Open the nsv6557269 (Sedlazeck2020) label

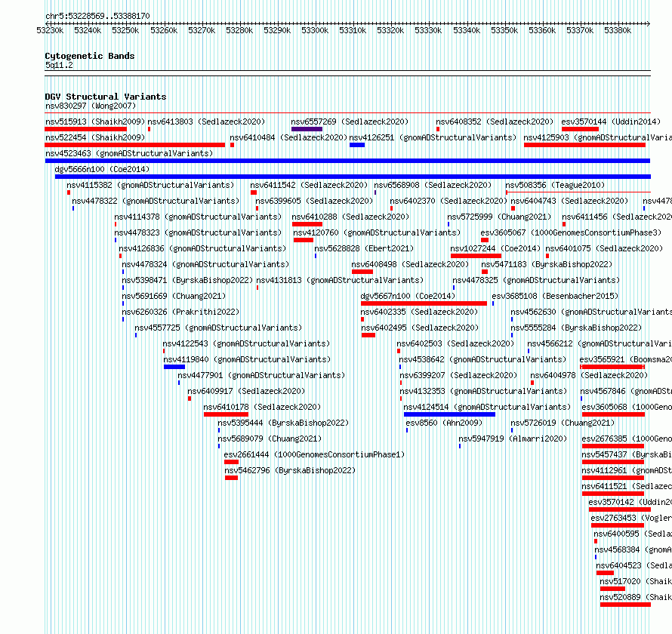(x=350, y=122)
